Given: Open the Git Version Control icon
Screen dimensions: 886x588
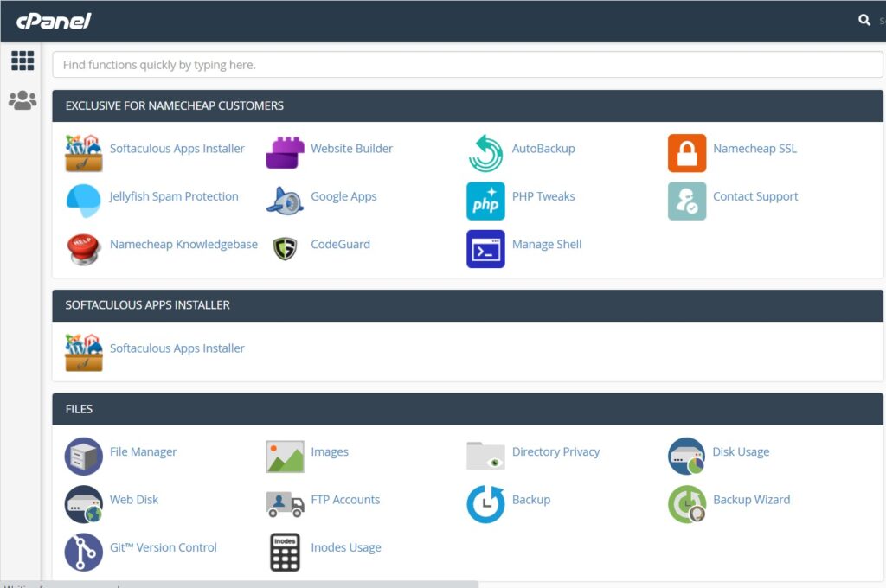Looking at the screenshot, I should (x=84, y=552).
